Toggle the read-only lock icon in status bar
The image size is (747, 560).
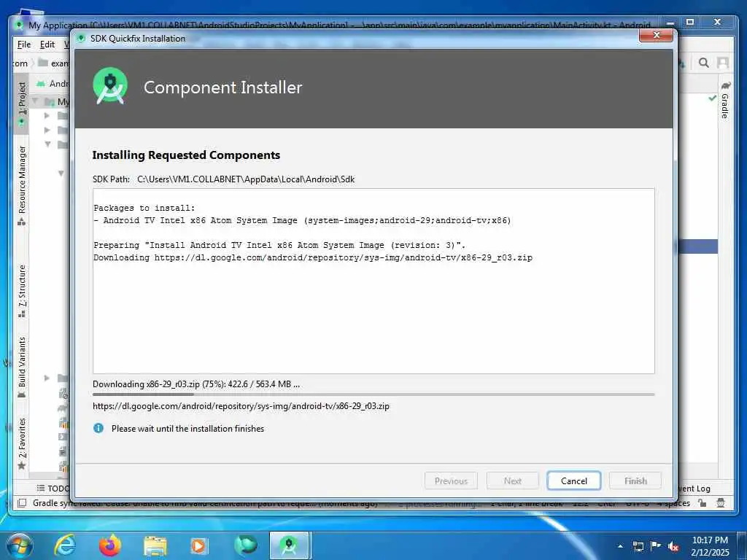pyautogui.click(x=703, y=503)
